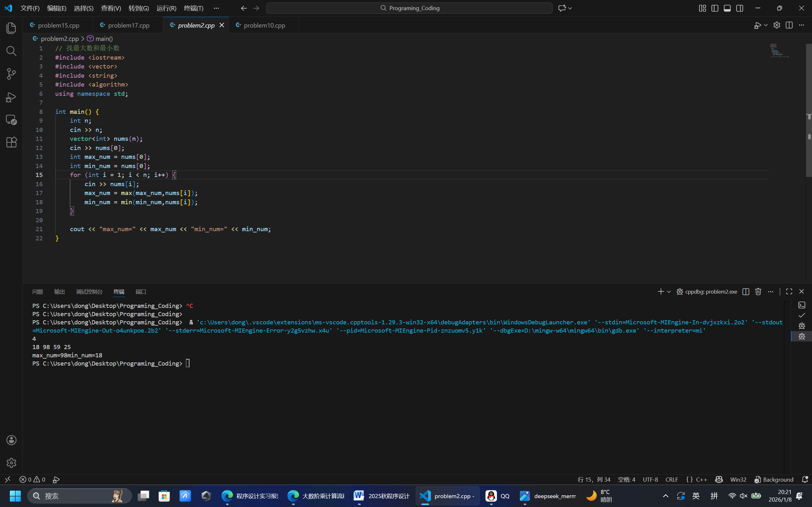Expand the Copilot chat dropdown in title bar
Image resolution: width=812 pixels, height=507 pixels.
tap(570, 8)
